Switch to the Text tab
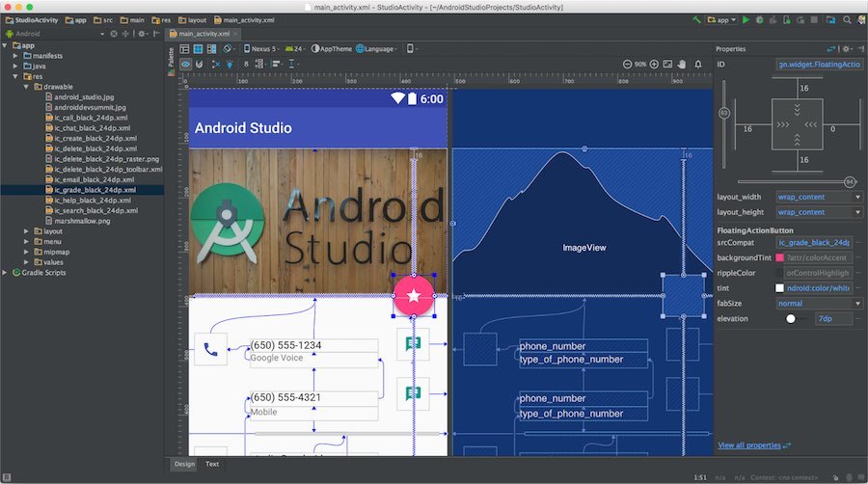The image size is (868, 484). 211,464
